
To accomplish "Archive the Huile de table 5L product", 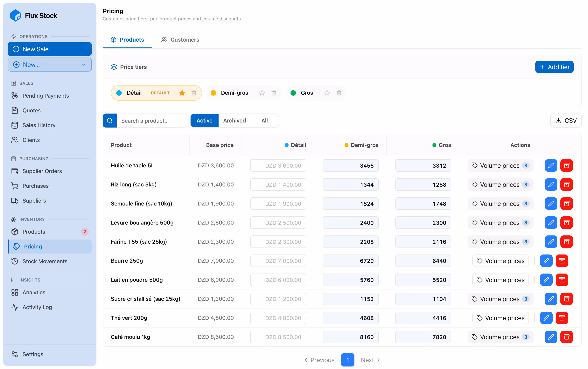I will click(567, 165).
